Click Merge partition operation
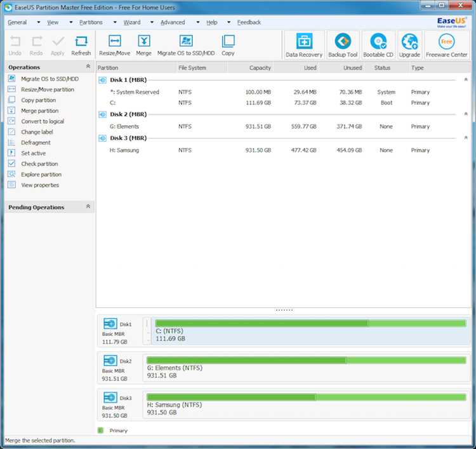The height and width of the screenshot is (449, 476). pyautogui.click(x=40, y=111)
